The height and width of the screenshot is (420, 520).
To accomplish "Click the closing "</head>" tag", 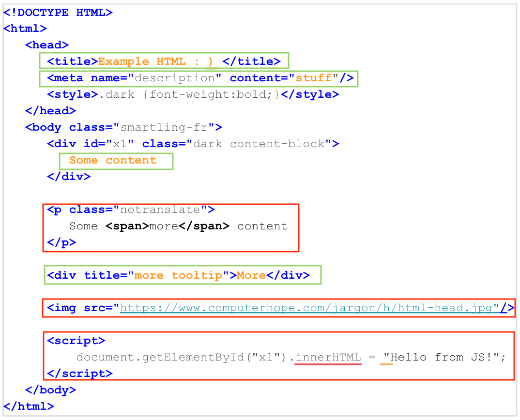I will (51, 111).
